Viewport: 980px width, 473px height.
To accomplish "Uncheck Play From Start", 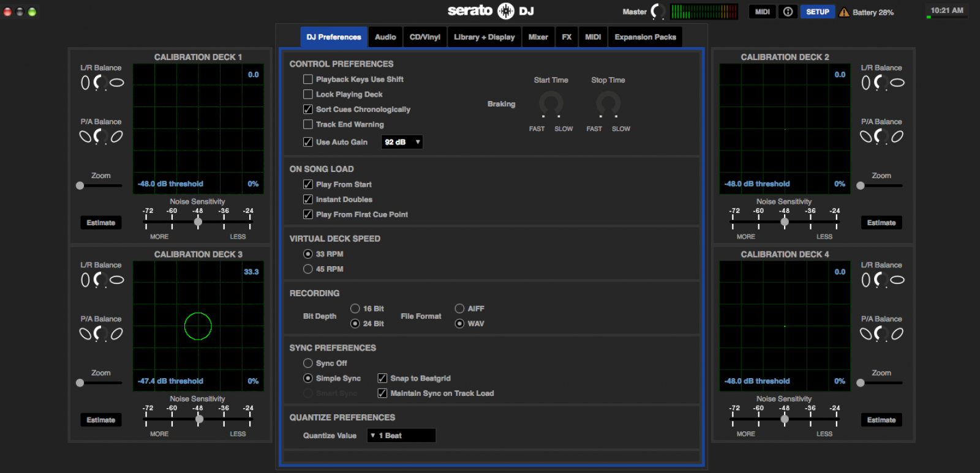I will [x=308, y=184].
